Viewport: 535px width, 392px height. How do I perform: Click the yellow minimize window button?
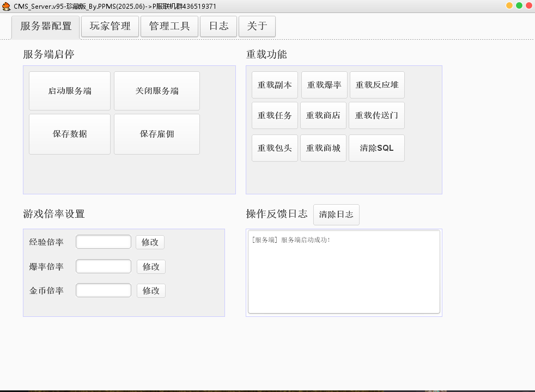pyautogui.click(x=509, y=6)
